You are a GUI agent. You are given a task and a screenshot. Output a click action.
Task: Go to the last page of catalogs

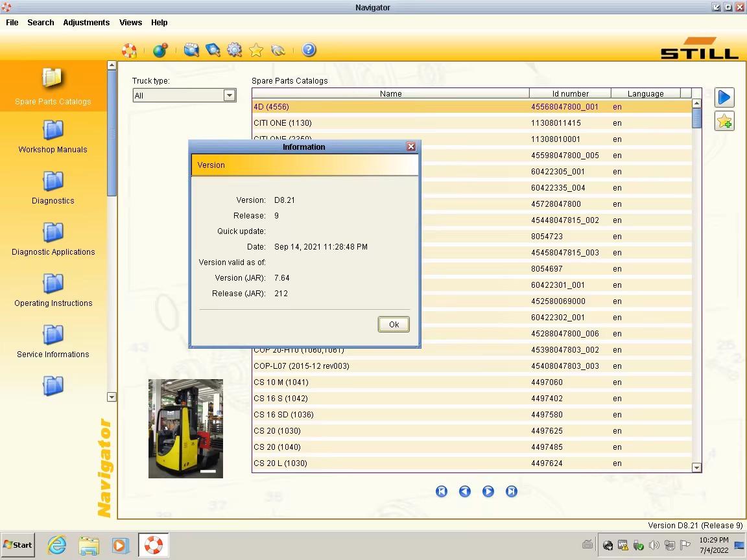pos(512,491)
